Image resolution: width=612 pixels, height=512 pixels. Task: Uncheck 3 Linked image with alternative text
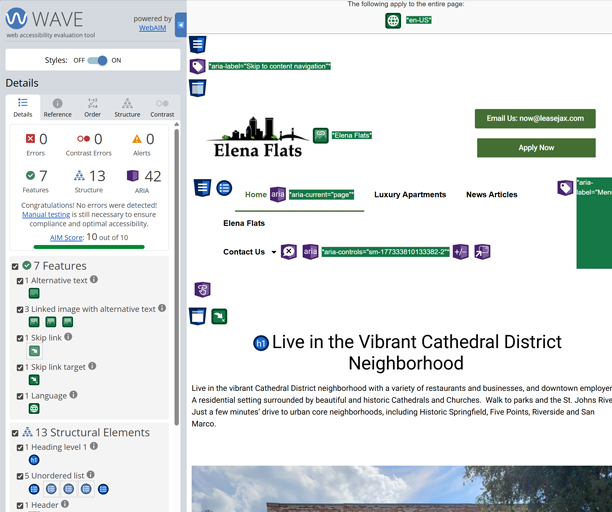point(20,310)
